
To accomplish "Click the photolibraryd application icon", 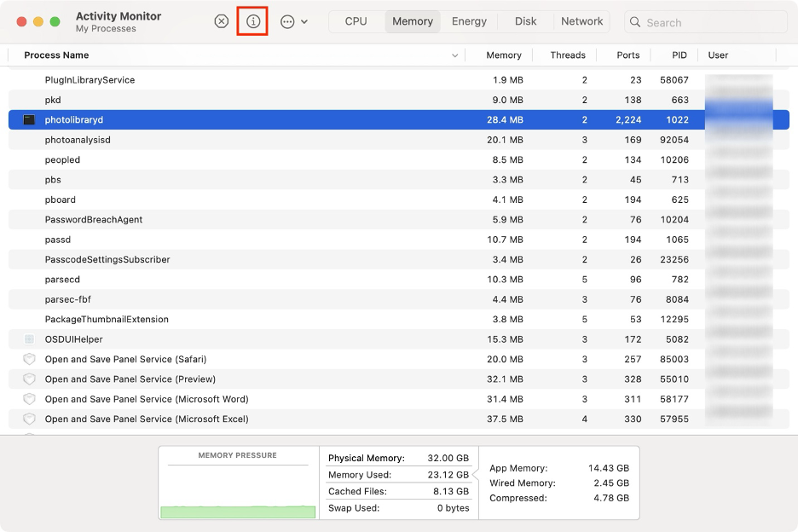I will (x=28, y=119).
